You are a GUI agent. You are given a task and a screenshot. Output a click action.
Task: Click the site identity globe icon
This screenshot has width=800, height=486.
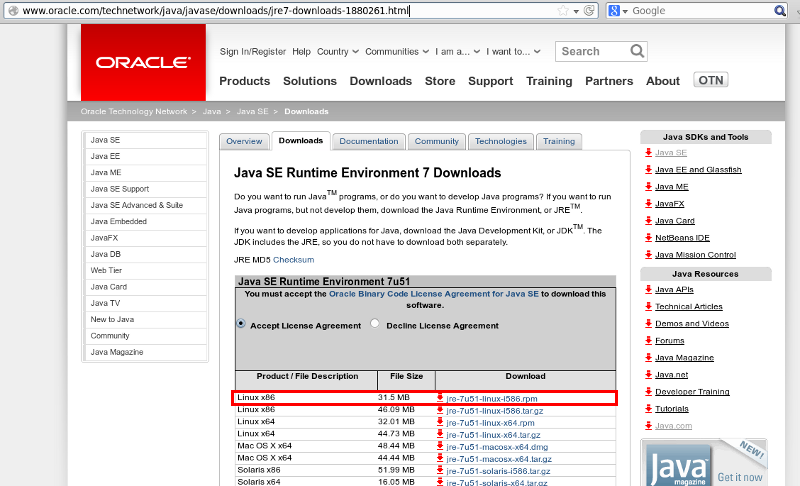[x=13, y=10]
